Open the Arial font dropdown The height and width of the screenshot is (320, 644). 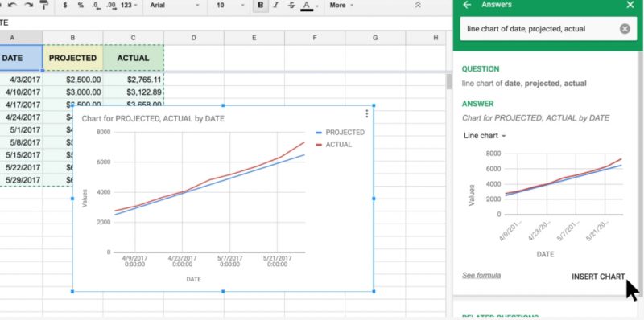[175, 6]
